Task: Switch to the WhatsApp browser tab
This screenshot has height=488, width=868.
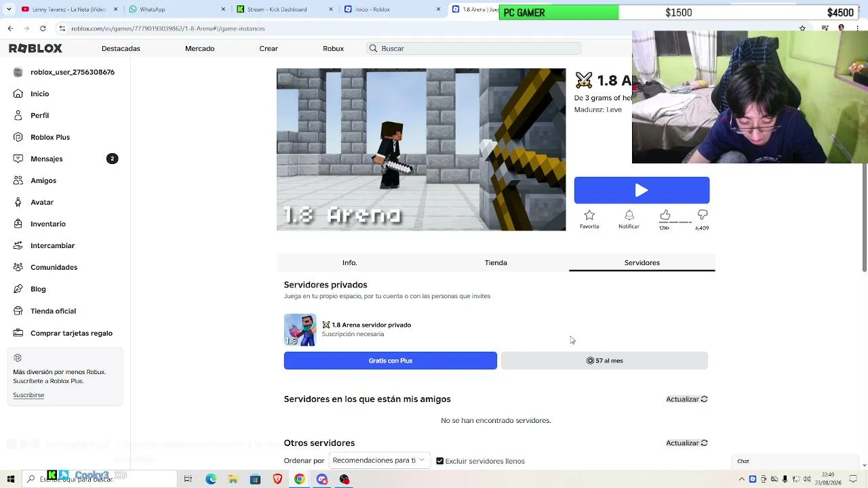Action: 176,9
